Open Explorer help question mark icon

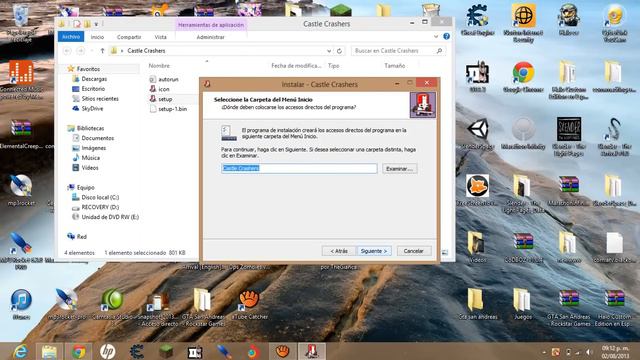[447, 36]
